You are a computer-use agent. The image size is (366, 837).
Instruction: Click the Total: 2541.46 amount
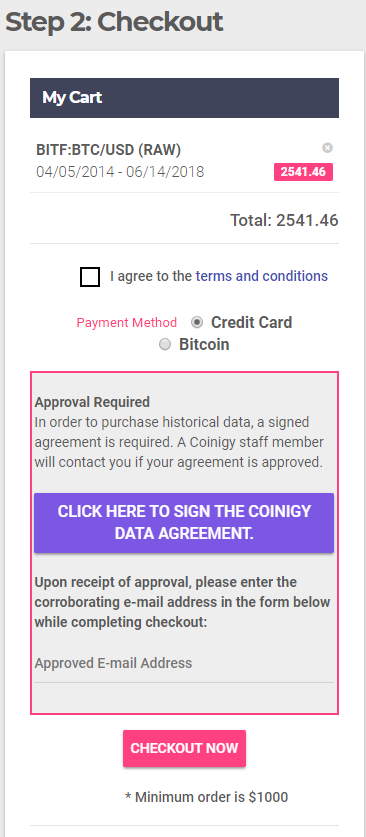point(284,220)
